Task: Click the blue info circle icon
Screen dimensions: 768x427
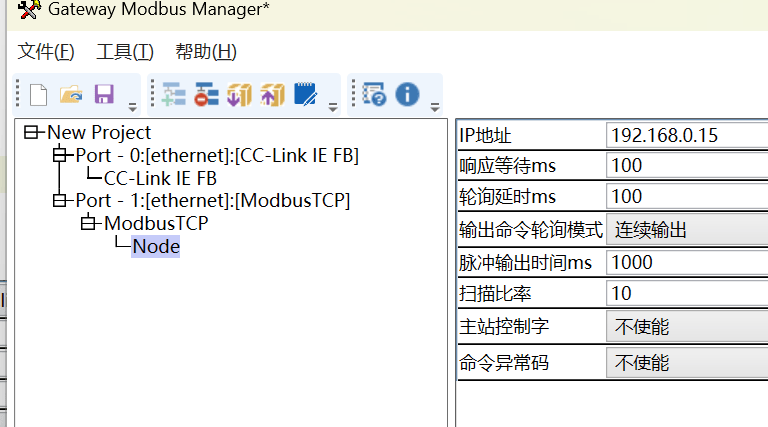Action: point(408,94)
